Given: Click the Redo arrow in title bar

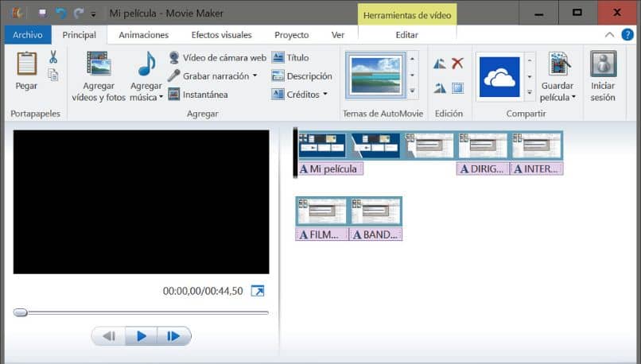Looking at the screenshot, I should [79, 14].
